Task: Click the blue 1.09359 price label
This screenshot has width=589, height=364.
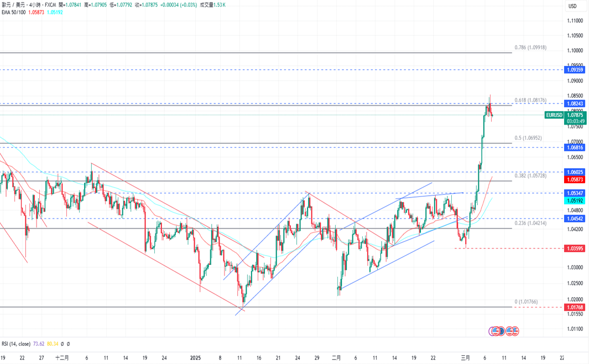Action: coord(575,70)
